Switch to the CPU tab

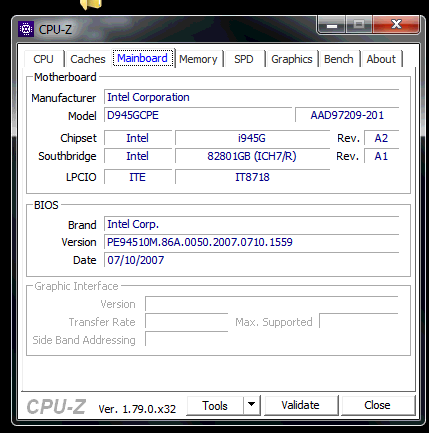point(43,59)
